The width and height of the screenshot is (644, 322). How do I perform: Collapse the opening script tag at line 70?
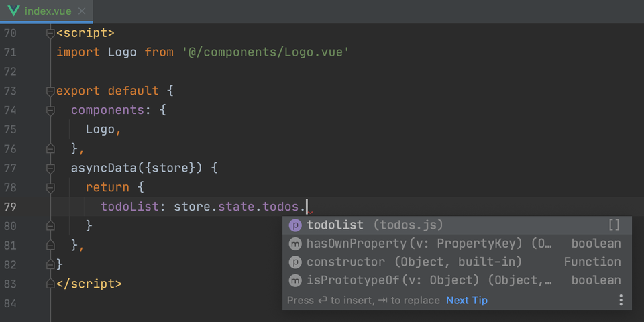click(x=50, y=32)
